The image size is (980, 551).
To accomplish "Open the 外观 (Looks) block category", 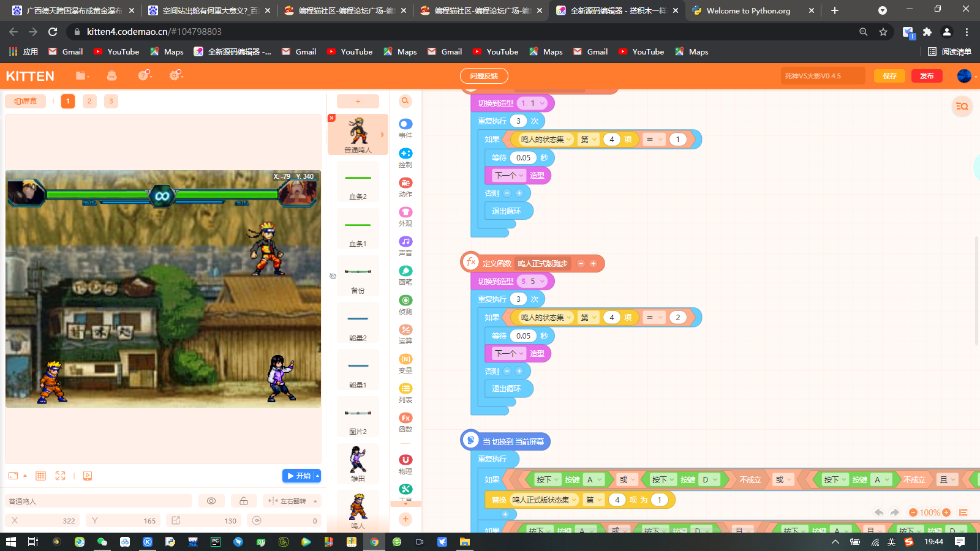I will pos(405,217).
